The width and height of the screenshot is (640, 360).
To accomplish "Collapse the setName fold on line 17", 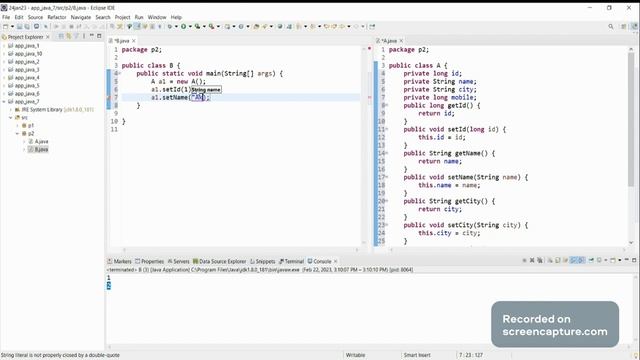I will pos(387,177).
